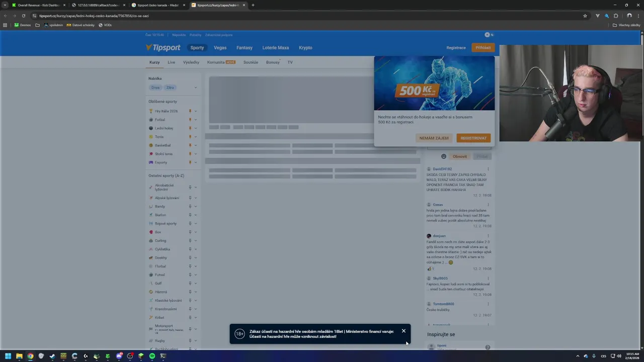Screen dimensions: 644x362
Task: Pin Golf to favorite sports
Action: pos(190,284)
